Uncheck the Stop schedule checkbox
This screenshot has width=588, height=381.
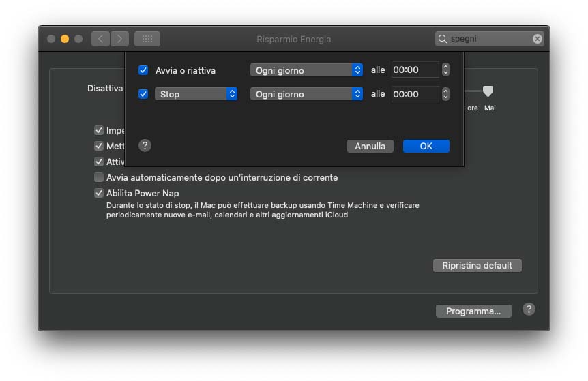(143, 93)
